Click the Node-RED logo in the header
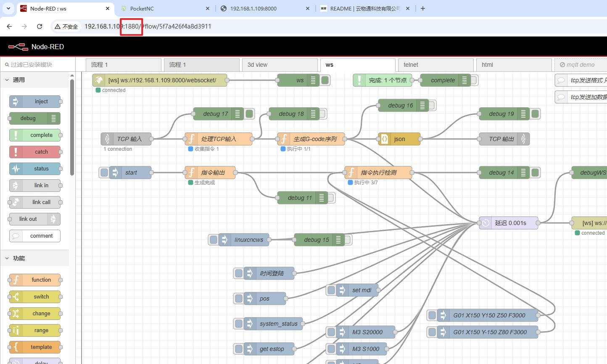This screenshot has height=364, width=607. pyautogui.click(x=18, y=47)
